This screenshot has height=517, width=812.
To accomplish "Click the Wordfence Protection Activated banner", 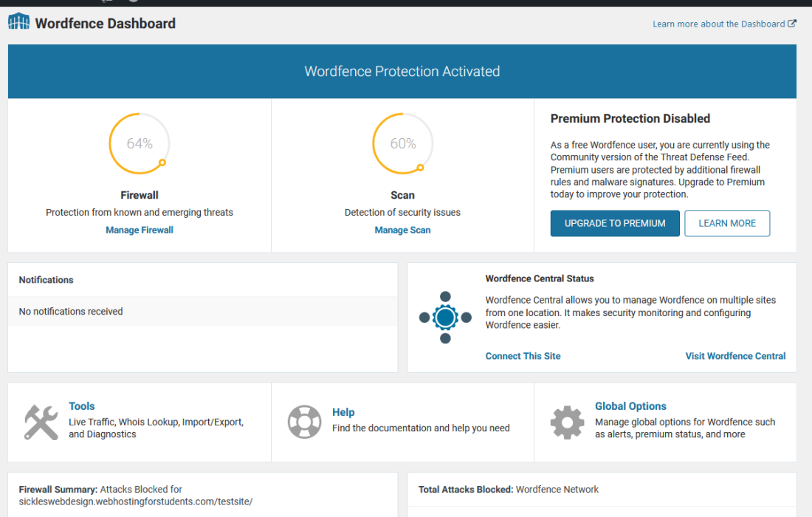I will pos(402,72).
